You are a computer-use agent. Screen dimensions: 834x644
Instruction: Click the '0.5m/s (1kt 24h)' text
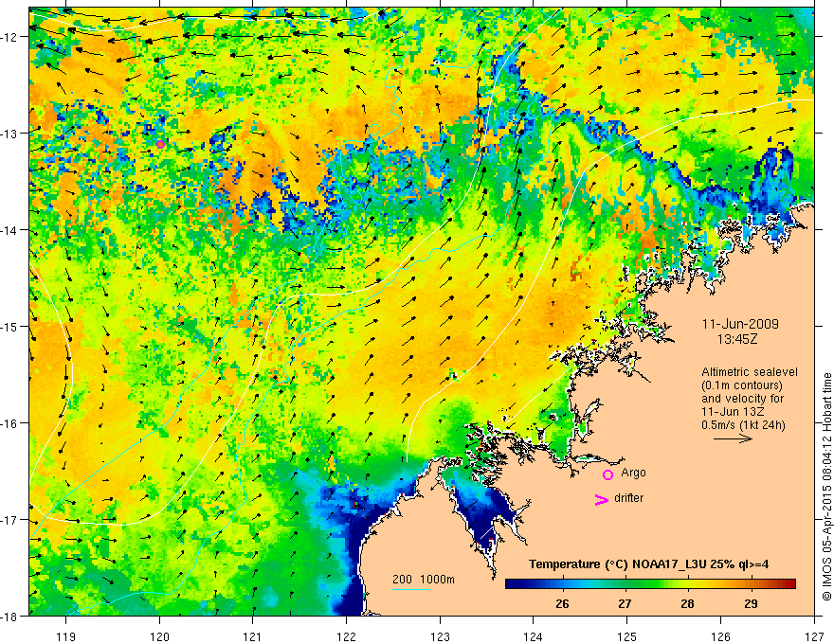743,425
